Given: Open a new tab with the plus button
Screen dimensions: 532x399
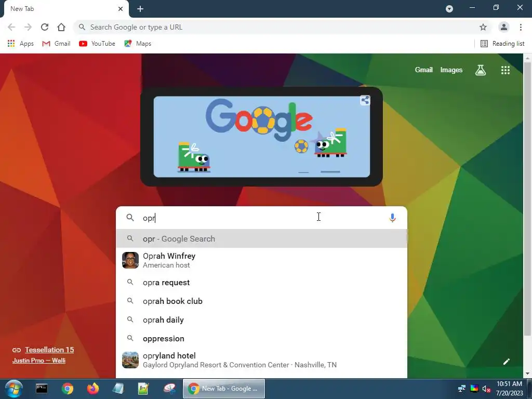Looking at the screenshot, I should coord(140,9).
